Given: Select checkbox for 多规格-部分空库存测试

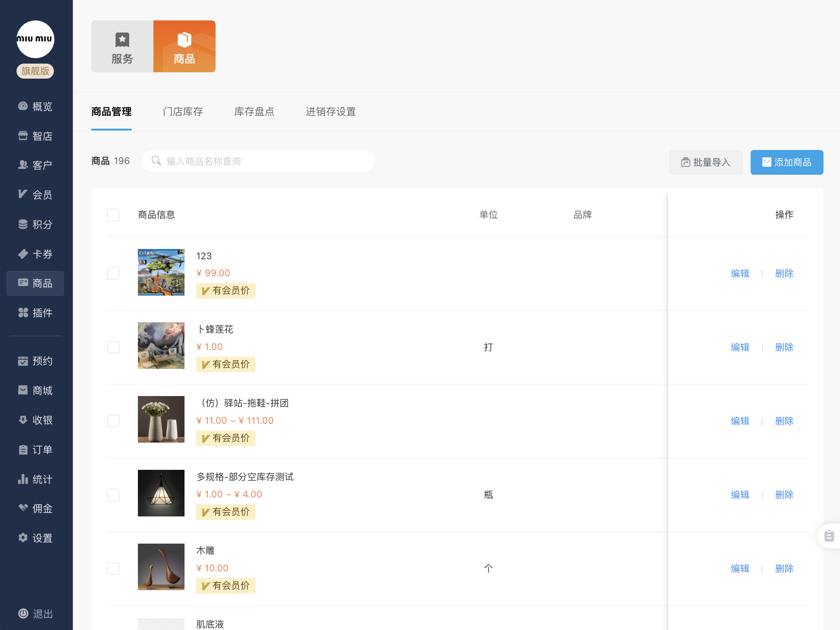Looking at the screenshot, I should 114,495.
